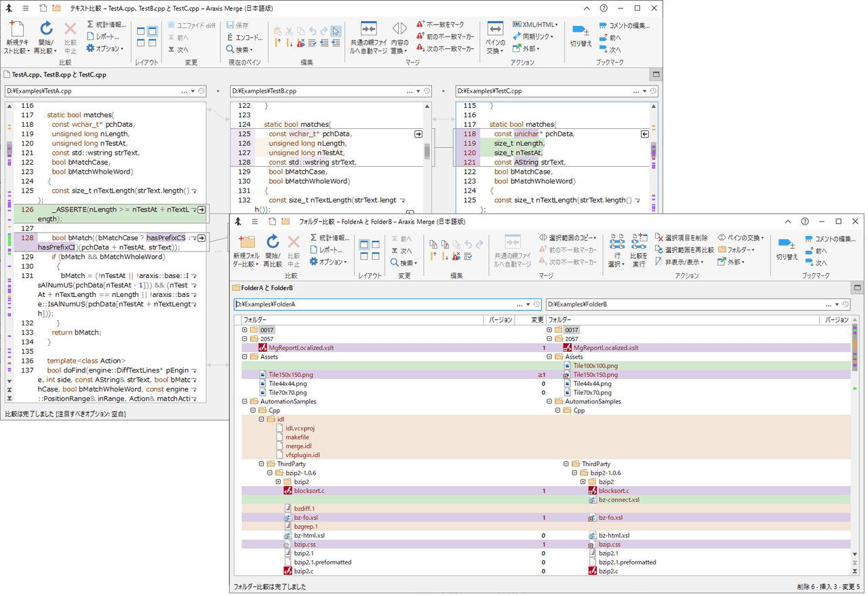Open レポート in the folder comparison window
Viewport: 868px width, 596px height.
(x=327, y=250)
